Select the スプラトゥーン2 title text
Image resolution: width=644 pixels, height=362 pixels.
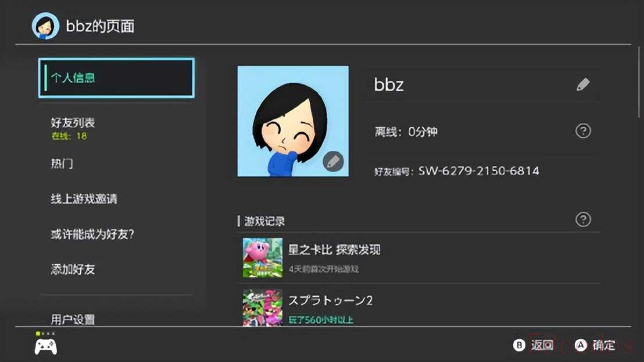tap(331, 300)
